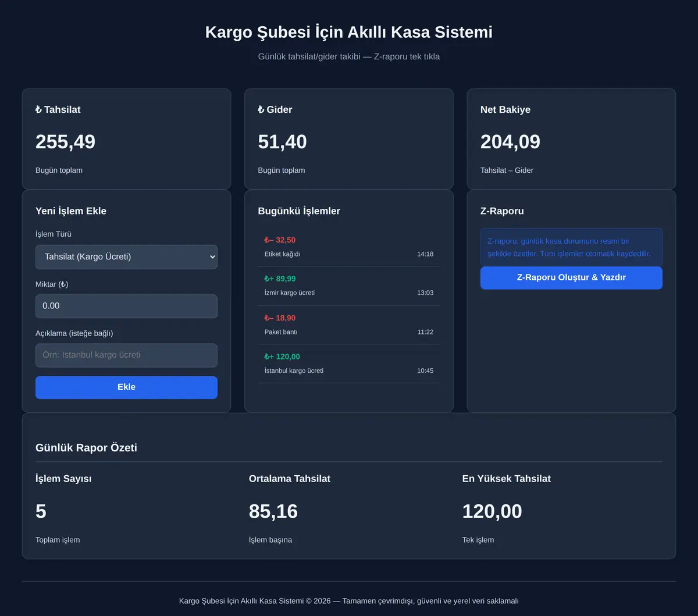
Task: Click the Bugünkü İşlemler heading
Action: 299,211
